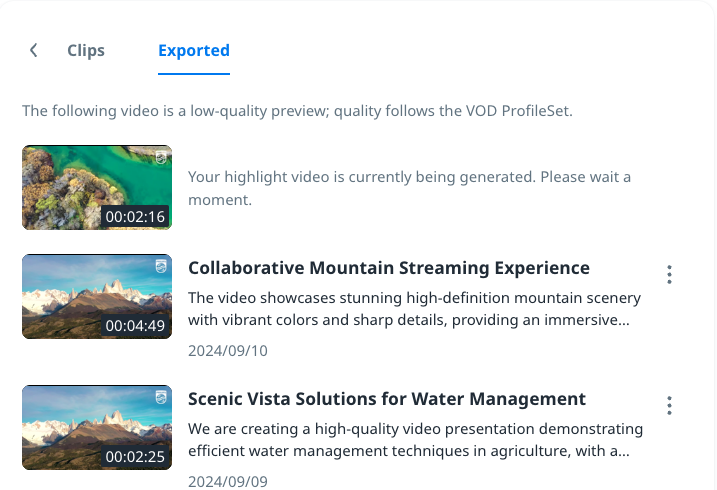This screenshot has width=717, height=490.
Task: Click the 2024/09/10 date label
Action: [228, 351]
